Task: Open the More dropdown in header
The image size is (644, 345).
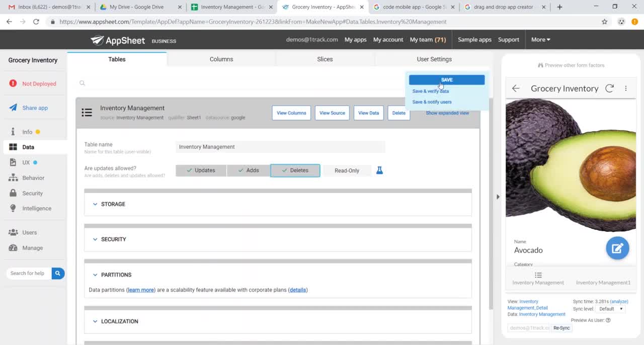Action: [540, 40]
